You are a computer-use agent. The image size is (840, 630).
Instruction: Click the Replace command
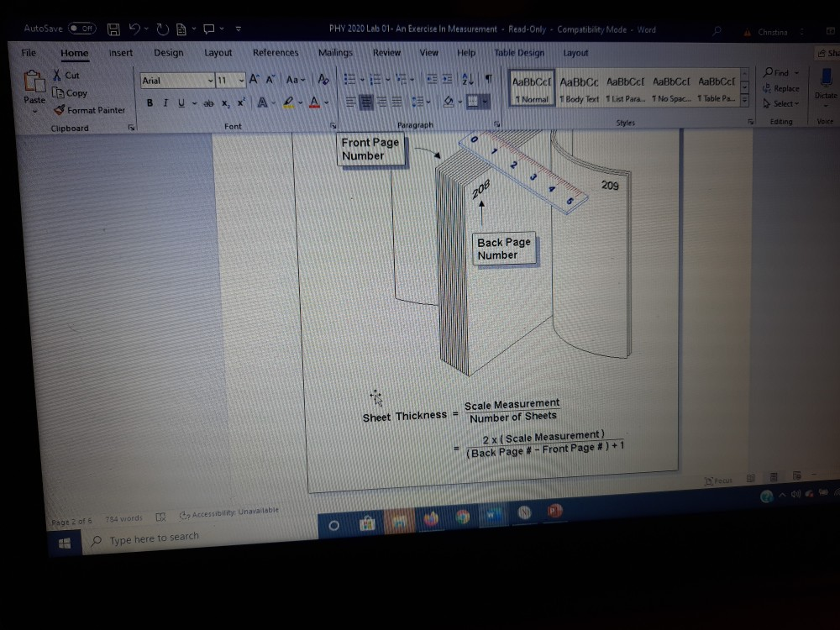click(780, 88)
